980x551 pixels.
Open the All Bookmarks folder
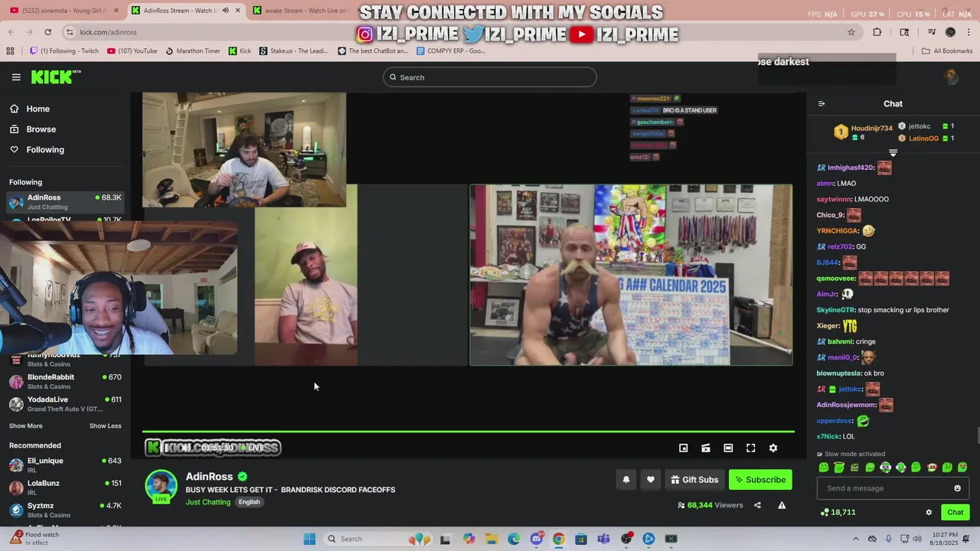coord(946,51)
